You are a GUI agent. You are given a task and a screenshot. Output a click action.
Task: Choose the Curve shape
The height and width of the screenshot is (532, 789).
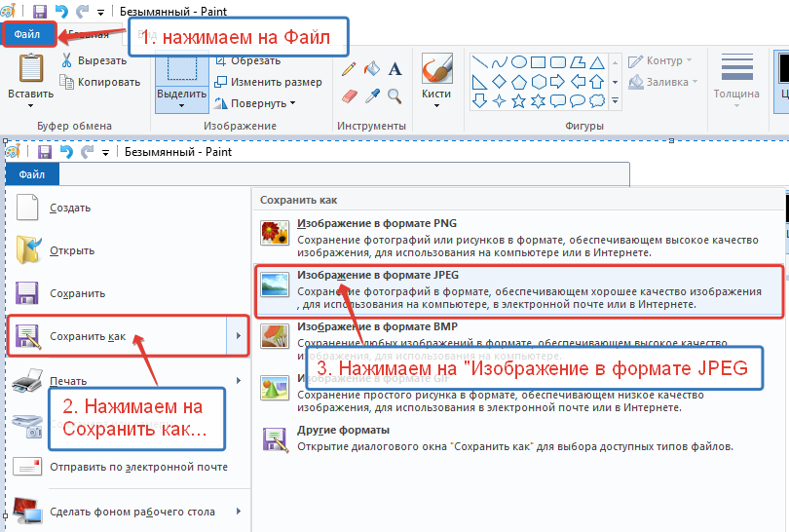click(x=500, y=62)
